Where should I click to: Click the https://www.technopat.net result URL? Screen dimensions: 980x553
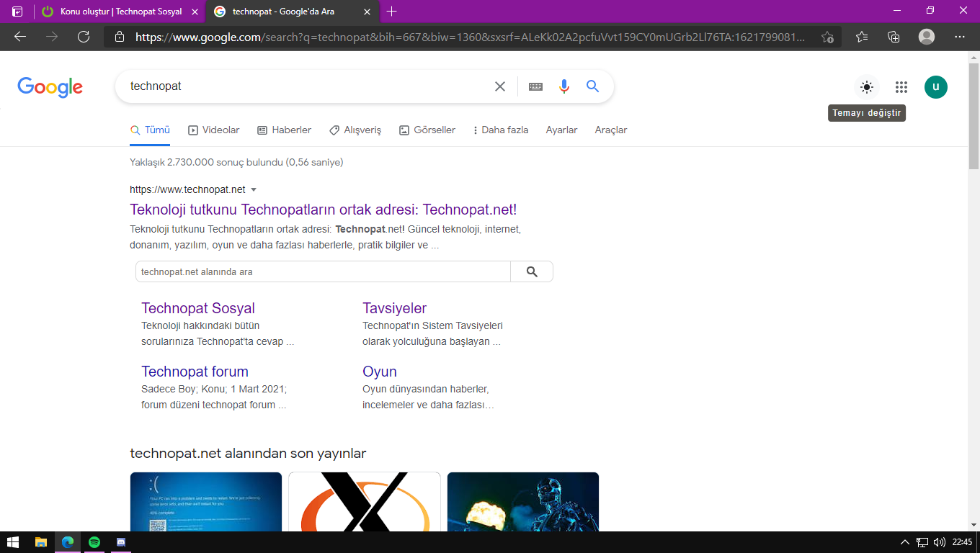click(x=187, y=189)
